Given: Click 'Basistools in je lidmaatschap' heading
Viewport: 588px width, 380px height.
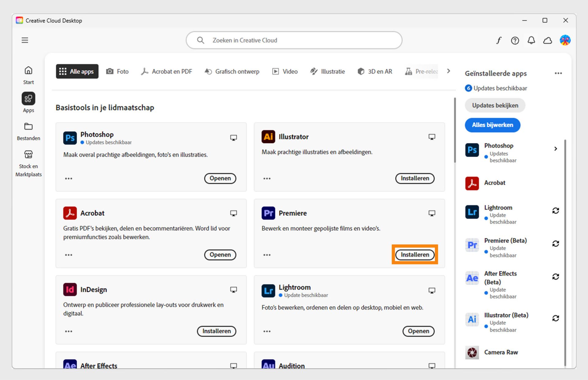Looking at the screenshot, I should click(x=105, y=108).
